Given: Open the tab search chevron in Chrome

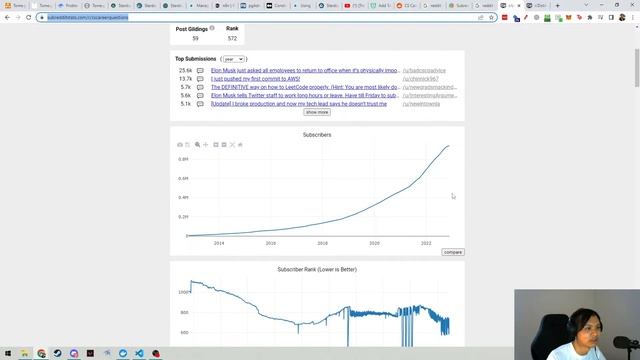Looking at the screenshot, I should pos(587,5).
